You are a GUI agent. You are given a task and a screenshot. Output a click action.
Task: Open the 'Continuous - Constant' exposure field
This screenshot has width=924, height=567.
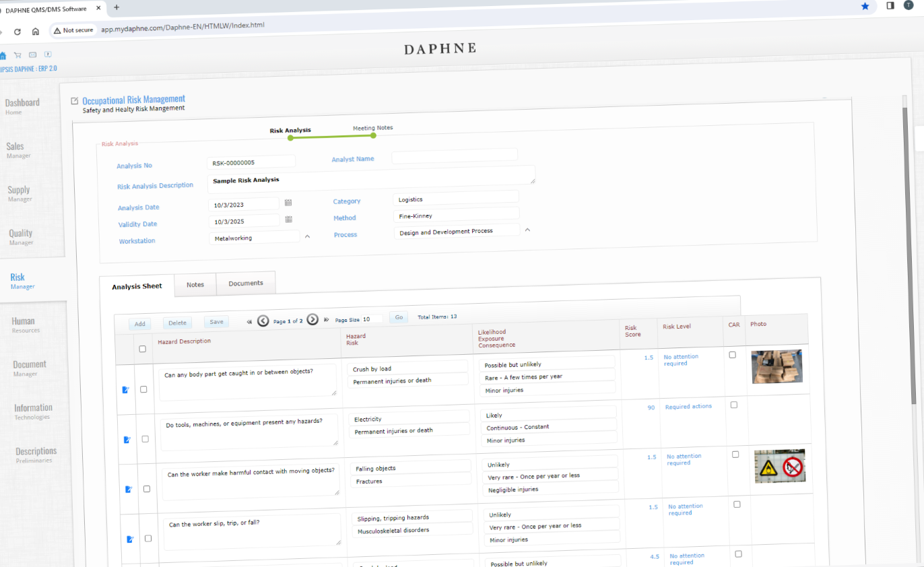pos(550,426)
